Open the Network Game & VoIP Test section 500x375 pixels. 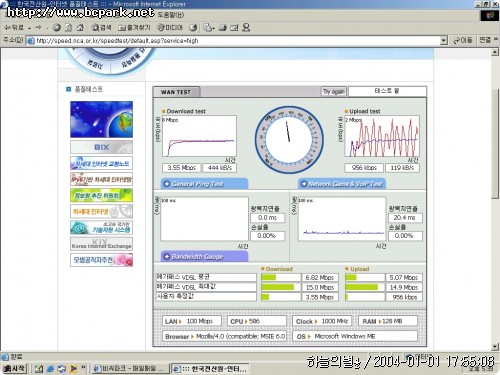(x=342, y=184)
